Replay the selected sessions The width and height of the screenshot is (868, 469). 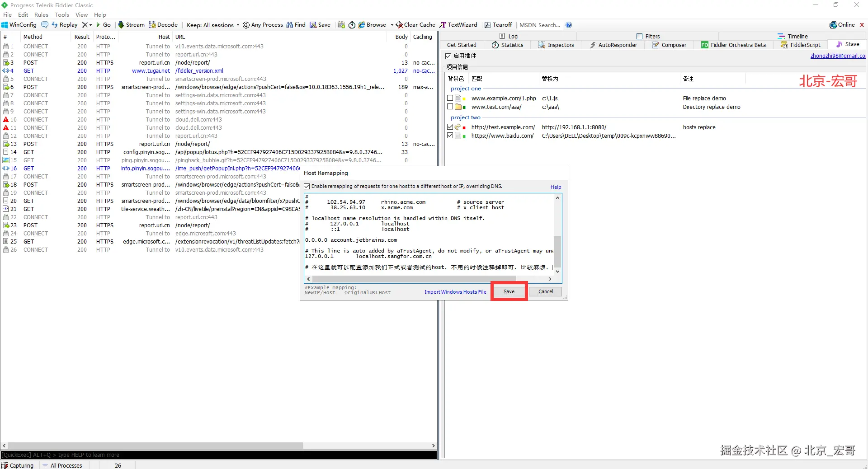pos(65,25)
